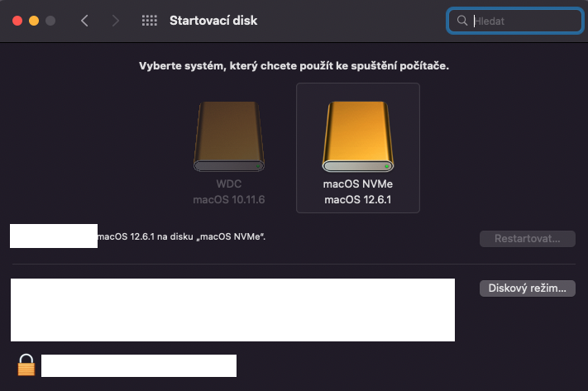The image size is (588, 391).
Task: Click the macOS 12.6.1 label under NVMe
Action: pyautogui.click(x=357, y=199)
